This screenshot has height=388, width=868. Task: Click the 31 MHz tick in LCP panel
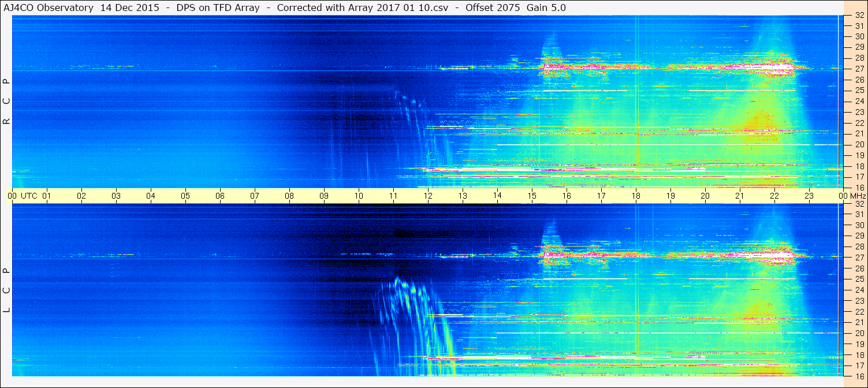(x=859, y=215)
